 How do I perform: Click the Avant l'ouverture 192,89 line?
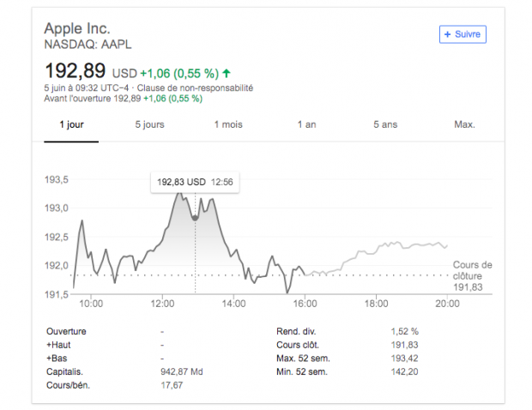pyautogui.click(x=124, y=99)
